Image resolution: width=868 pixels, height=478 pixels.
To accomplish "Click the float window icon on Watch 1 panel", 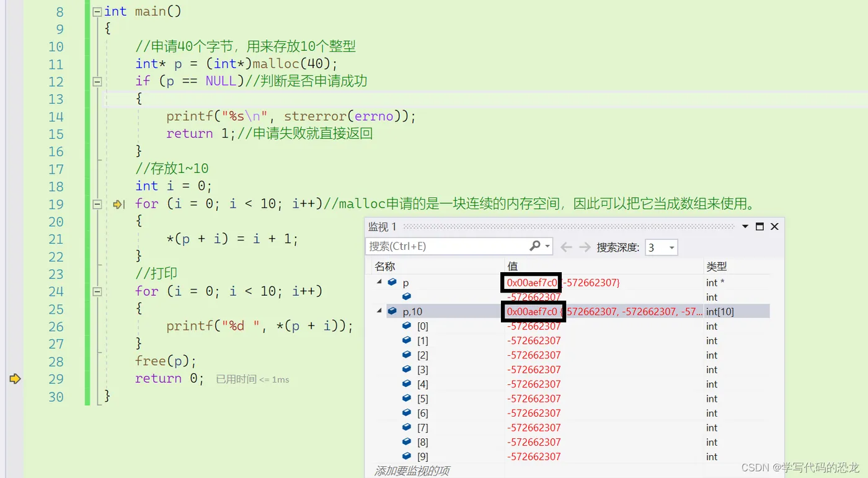I will pyautogui.click(x=759, y=226).
